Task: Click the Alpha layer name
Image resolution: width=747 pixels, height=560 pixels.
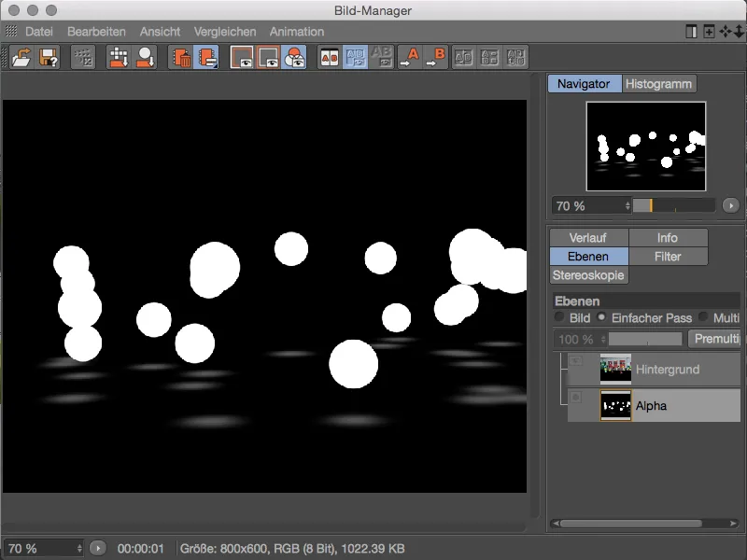Action: (651, 406)
